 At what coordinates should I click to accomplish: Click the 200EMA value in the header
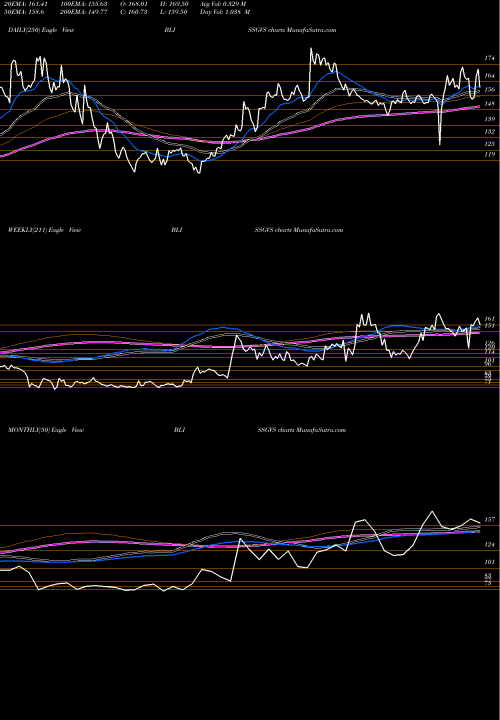click(x=83, y=11)
